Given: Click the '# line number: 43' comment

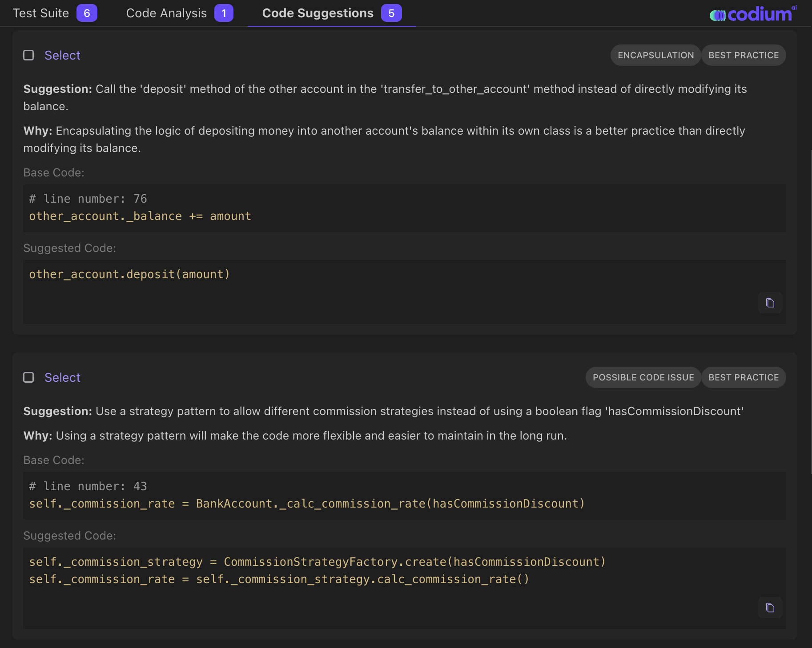Looking at the screenshot, I should (88, 486).
